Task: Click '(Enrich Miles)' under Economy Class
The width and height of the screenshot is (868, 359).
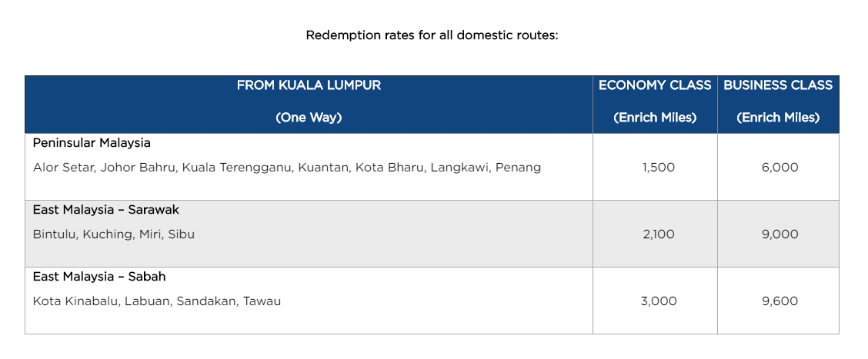Action: pos(655,118)
